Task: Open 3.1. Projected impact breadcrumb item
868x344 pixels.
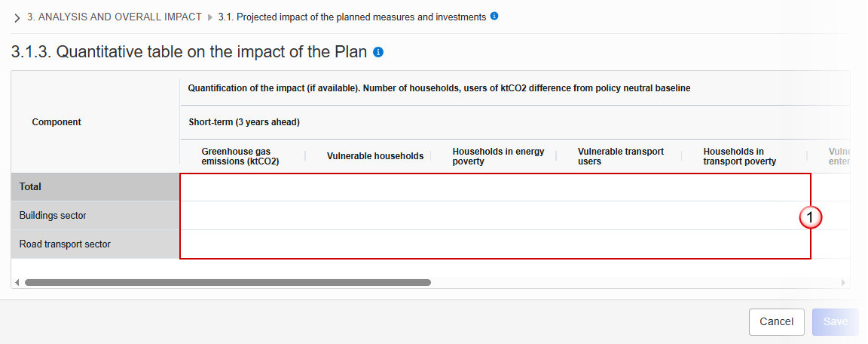Action: tap(352, 17)
